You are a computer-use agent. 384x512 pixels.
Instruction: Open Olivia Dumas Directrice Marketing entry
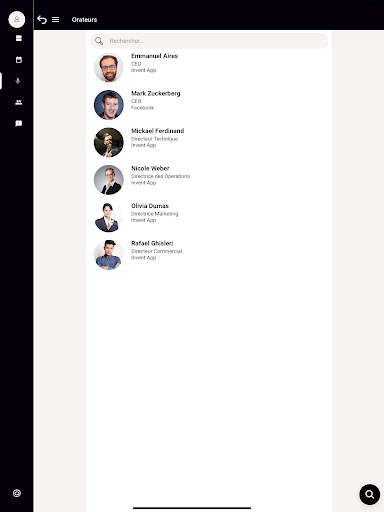tap(209, 217)
